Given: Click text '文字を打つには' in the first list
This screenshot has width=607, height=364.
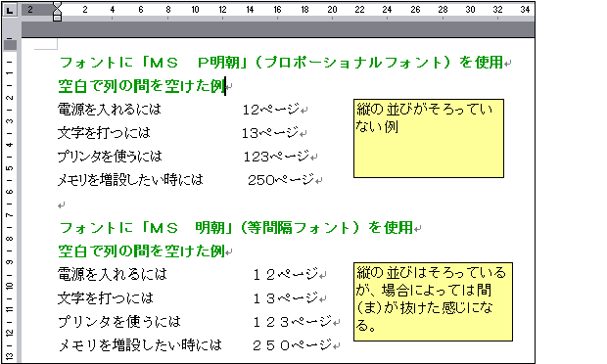Looking at the screenshot, I should pos(104,133).
